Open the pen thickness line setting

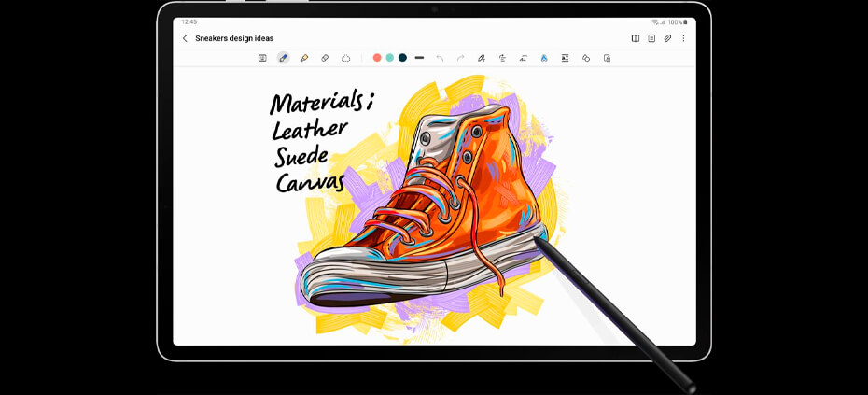point(419,58)
